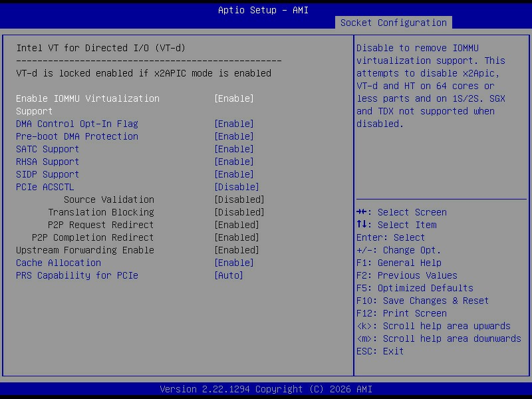Viewport: 532px width, 399px height.
Task: Select SATC Support option
Action: click(x=47, y=149)
